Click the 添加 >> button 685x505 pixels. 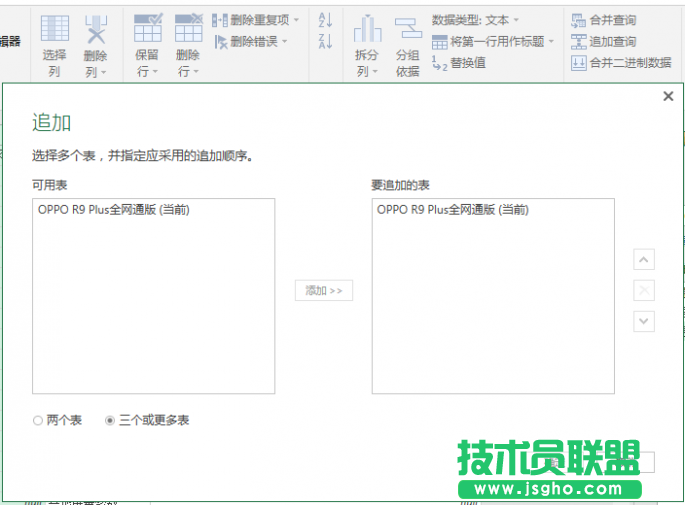(323, 290)
